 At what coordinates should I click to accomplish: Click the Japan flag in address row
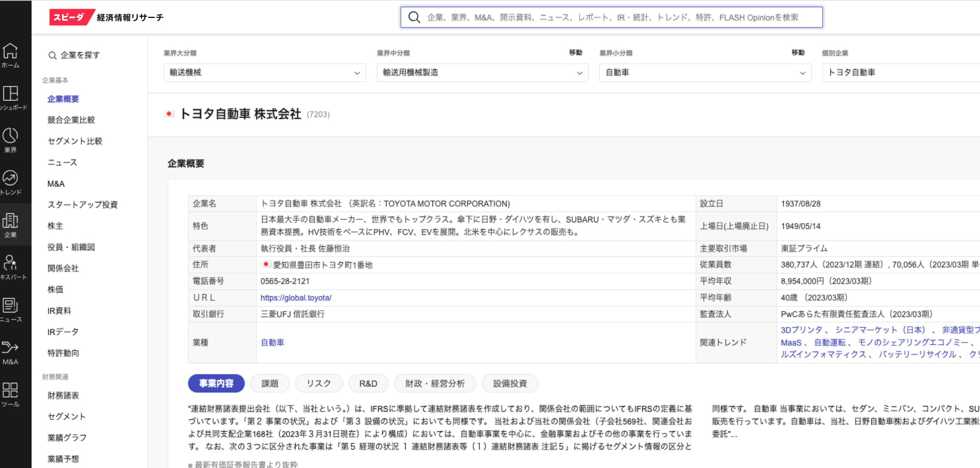266,264
